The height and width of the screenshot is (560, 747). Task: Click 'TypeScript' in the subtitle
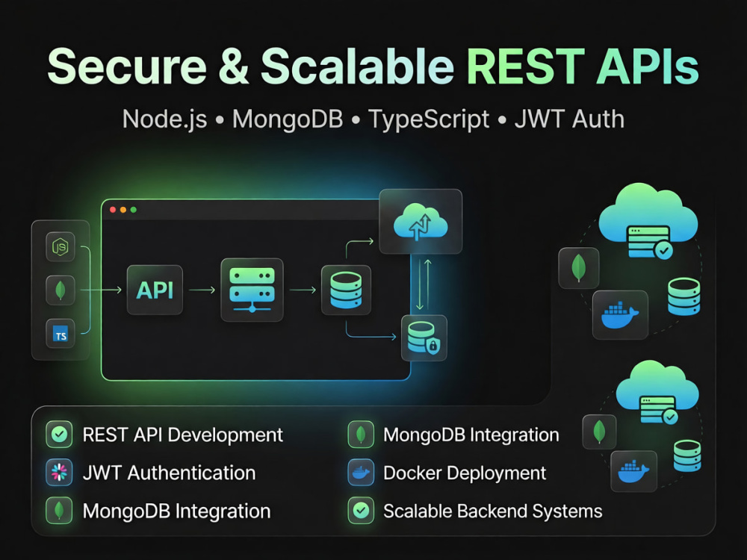coord(429,119)
